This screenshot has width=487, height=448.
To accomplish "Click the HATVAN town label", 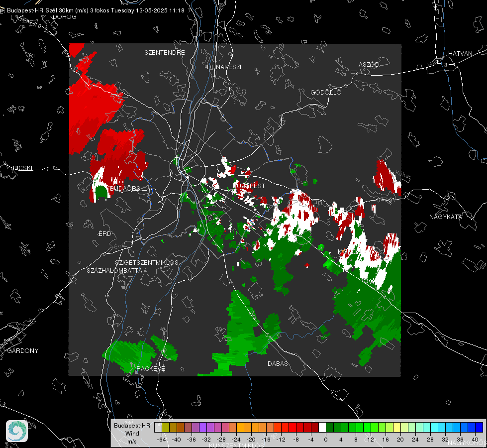I will 460,53.
